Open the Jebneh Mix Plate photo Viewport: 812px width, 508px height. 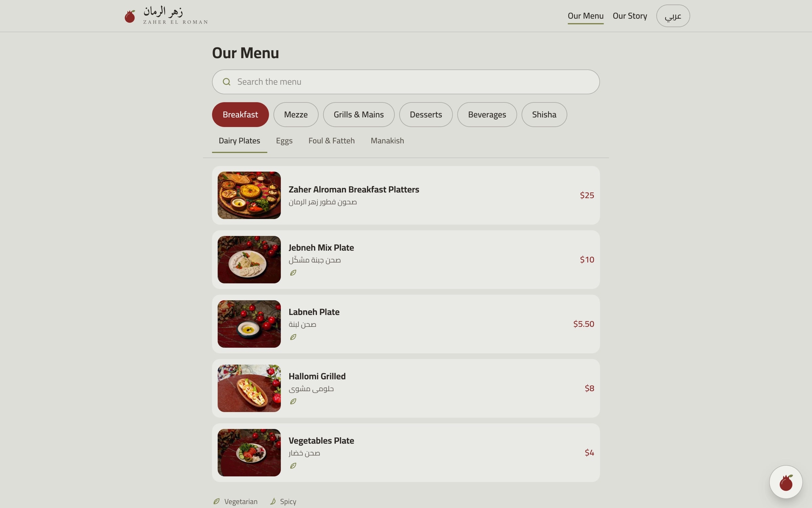[249, 259]
